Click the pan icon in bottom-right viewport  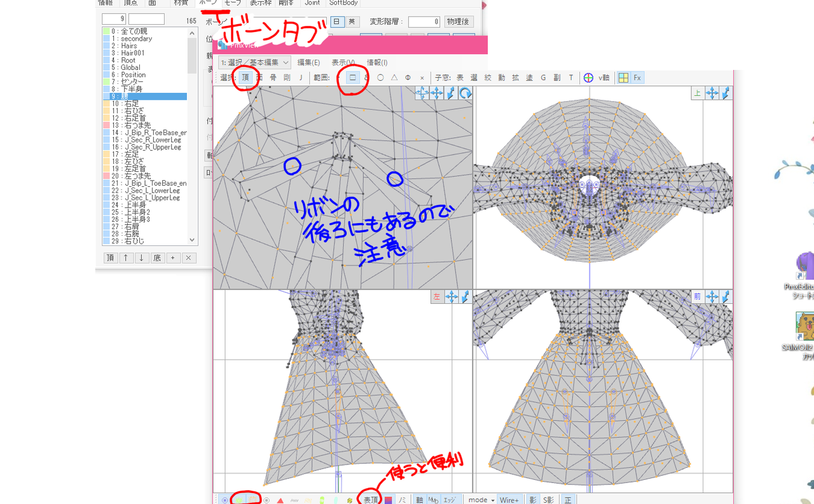[x=712, y=297]
